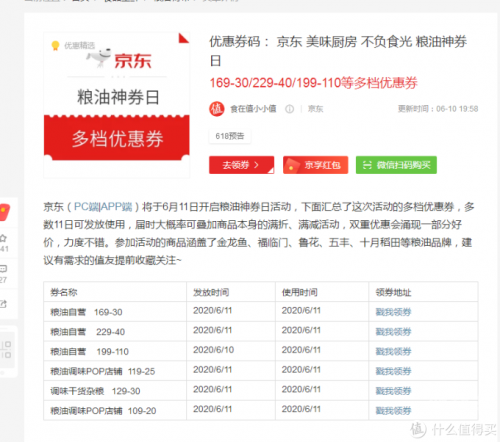Click the red envelope icon in sidebar
This screenshot has height=442, width=500.
coord(5,212)
